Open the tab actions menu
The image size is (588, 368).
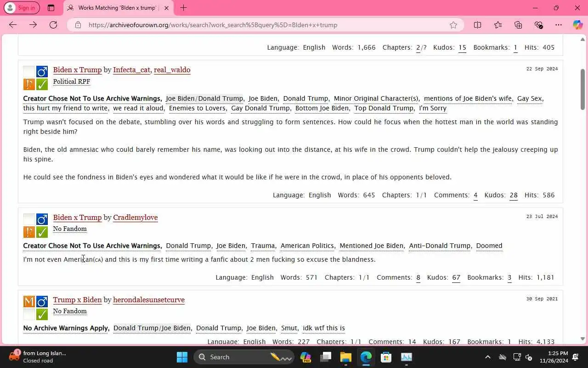(51, 8)
